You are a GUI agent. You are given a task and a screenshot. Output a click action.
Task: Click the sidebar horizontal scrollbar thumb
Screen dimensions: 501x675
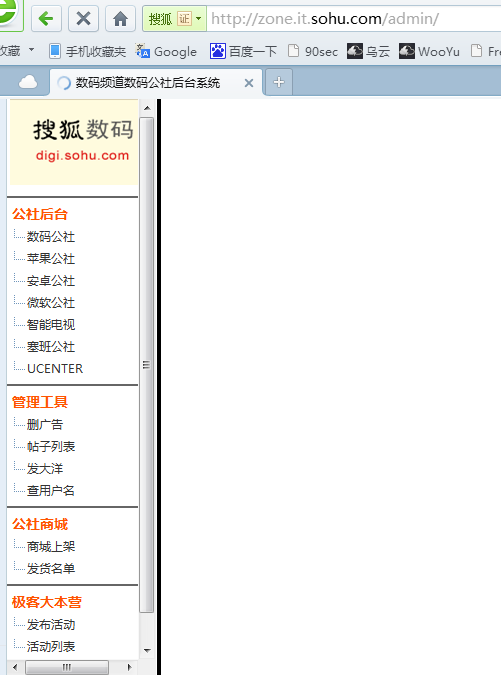pos(67,667)
